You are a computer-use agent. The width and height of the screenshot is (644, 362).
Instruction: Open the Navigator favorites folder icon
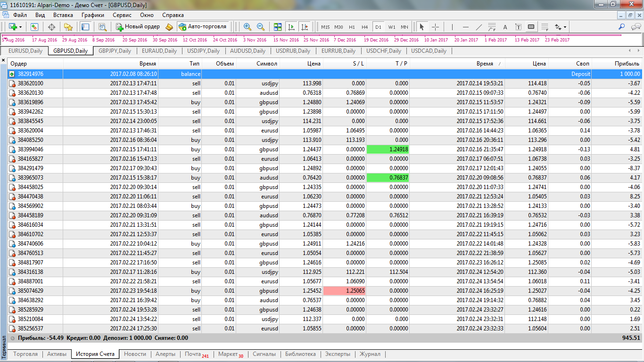68,27
